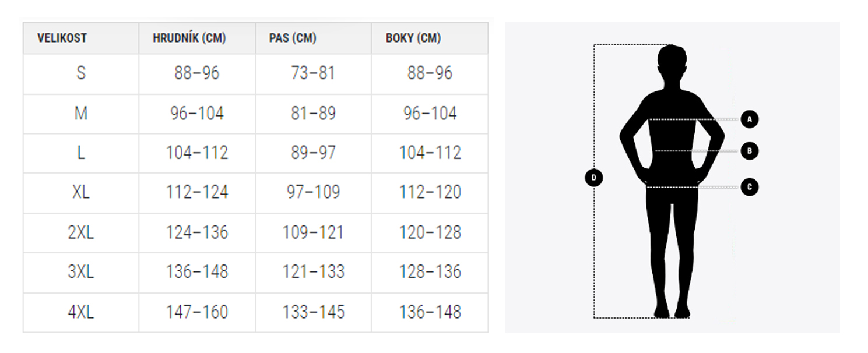Viewport: 868px width, 353px height.
Task: Click the 4XL size row label
Action: tap(81, 312)
